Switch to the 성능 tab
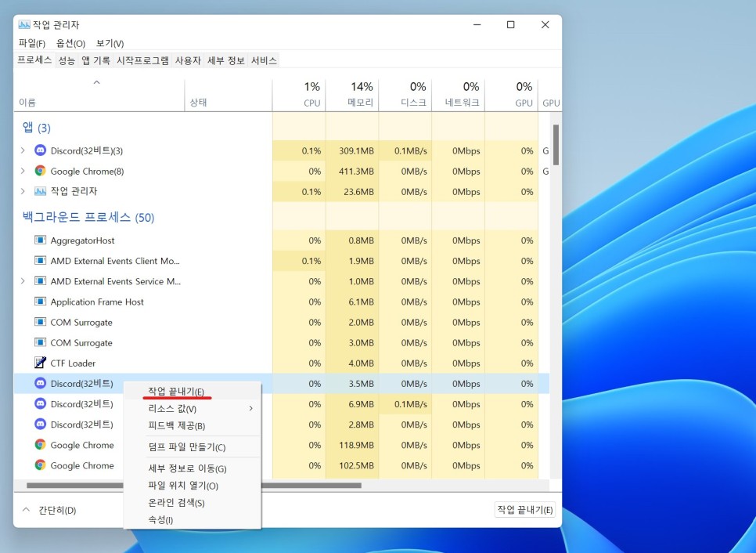This screenshot has width=756, height=553. click(67, 61)
